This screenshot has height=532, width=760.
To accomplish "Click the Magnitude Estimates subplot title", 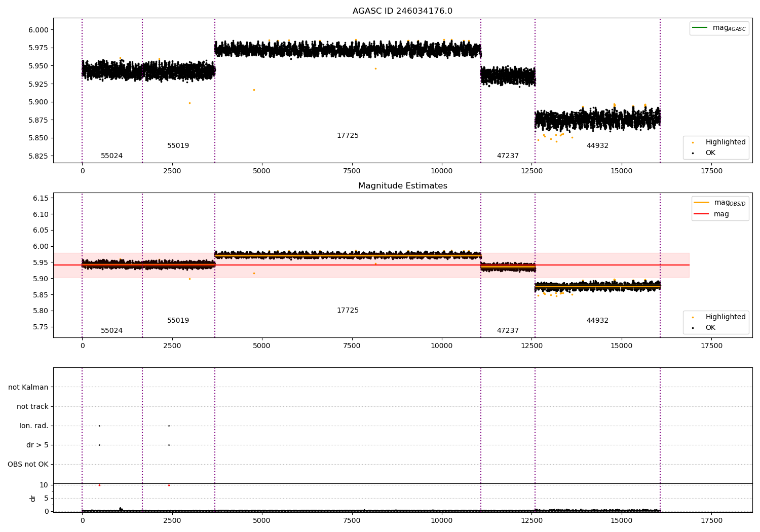I will click(402, 186).
